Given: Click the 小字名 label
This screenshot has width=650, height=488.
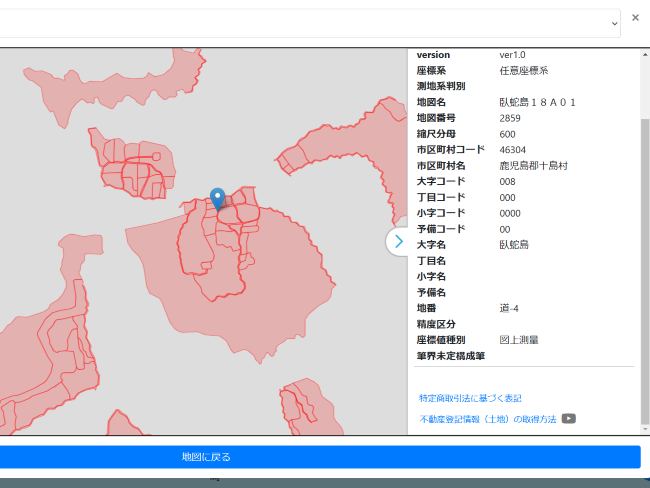Looking at the screenshot, I should coord(431,277).
